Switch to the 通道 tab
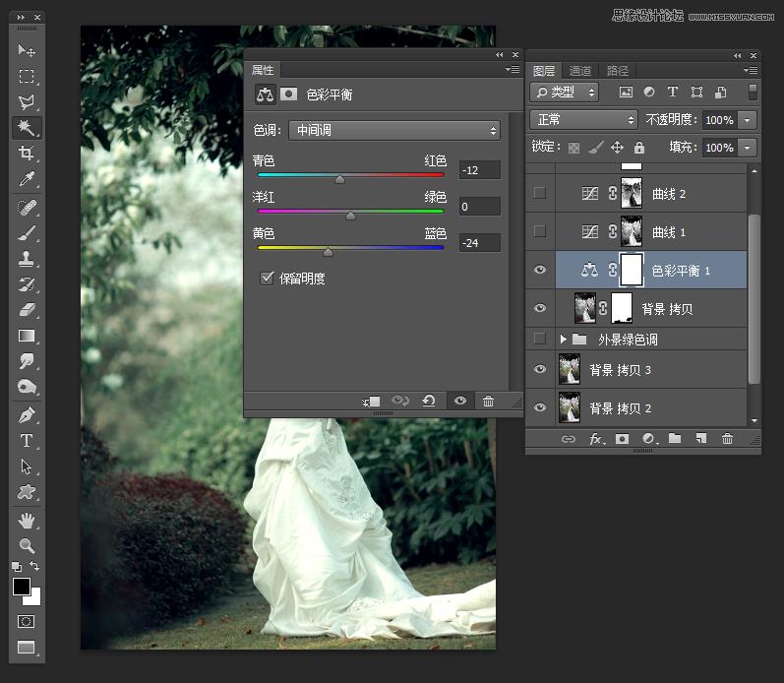 (x=580, y=71)
